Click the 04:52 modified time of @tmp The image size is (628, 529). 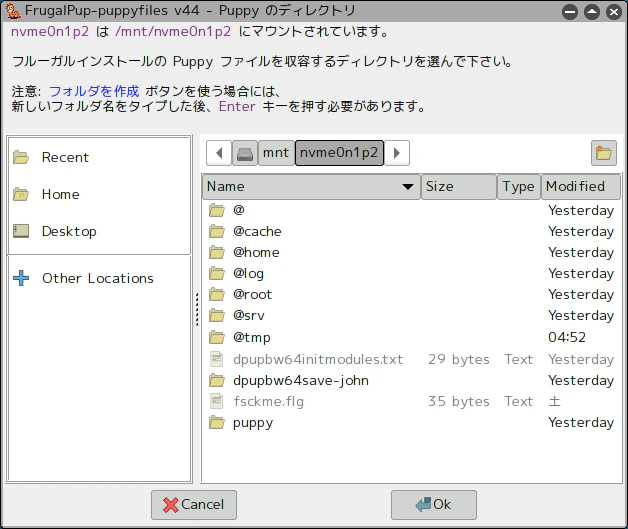click(x=567, y=337)
